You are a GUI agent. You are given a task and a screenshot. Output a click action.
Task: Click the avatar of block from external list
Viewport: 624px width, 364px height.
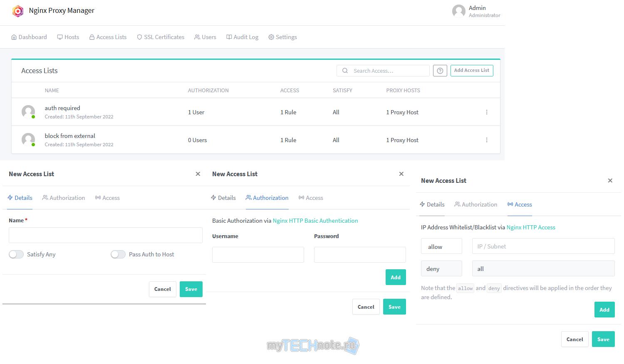(x=28, y=140)
